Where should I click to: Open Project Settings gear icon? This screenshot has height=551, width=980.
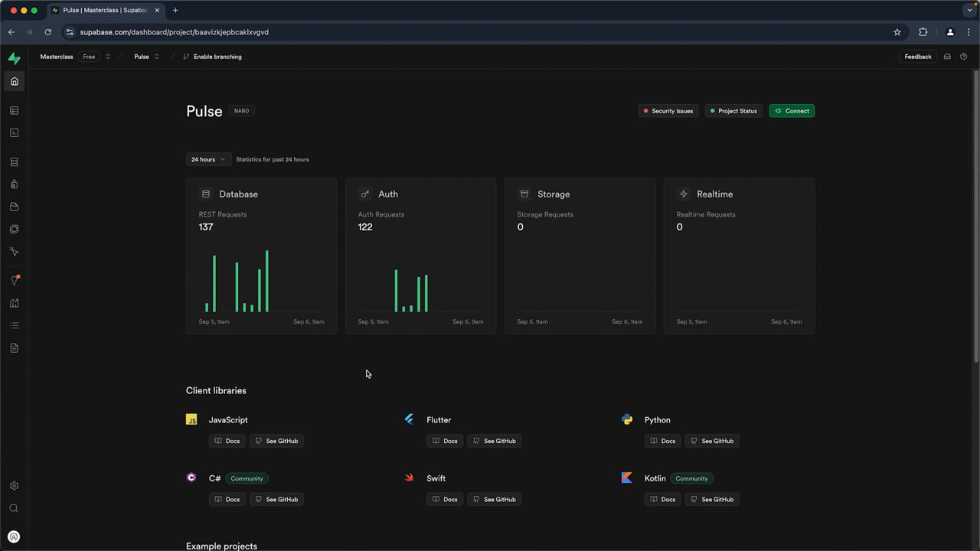14,486
